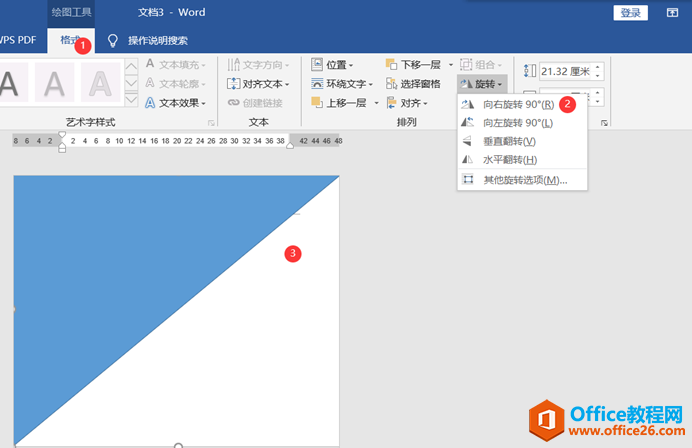Open 环绕文字 dropdown

click(342, 83)
